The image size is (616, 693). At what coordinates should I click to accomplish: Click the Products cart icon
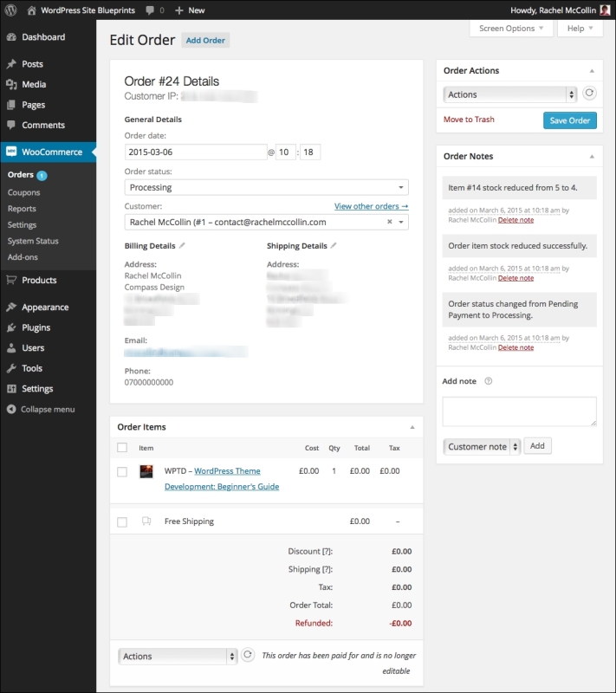pos(11,280)
